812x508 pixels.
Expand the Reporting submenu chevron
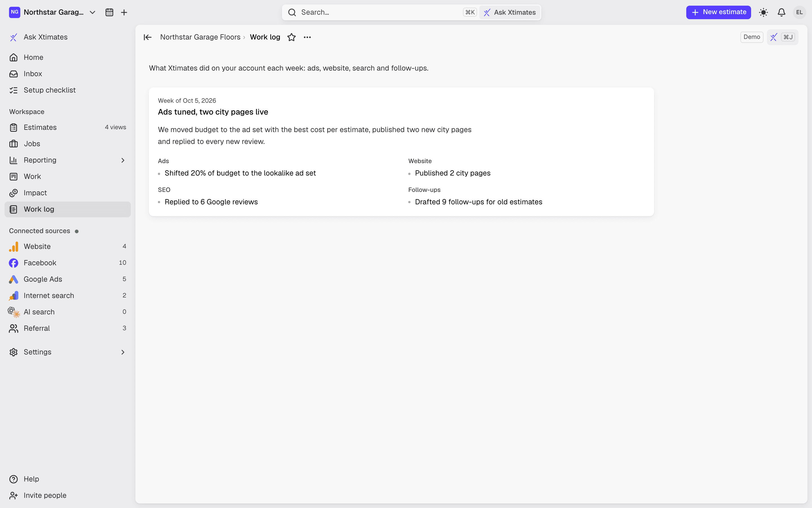tap(123, 160)
